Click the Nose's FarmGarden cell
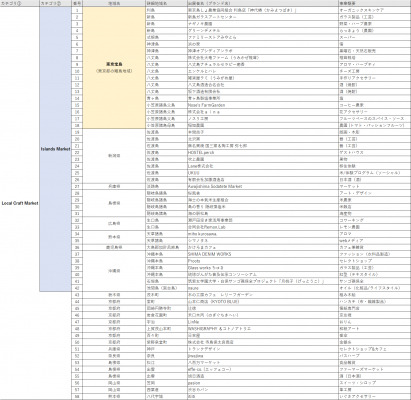This screenshot has height=400, width=411. coord(263,105)
